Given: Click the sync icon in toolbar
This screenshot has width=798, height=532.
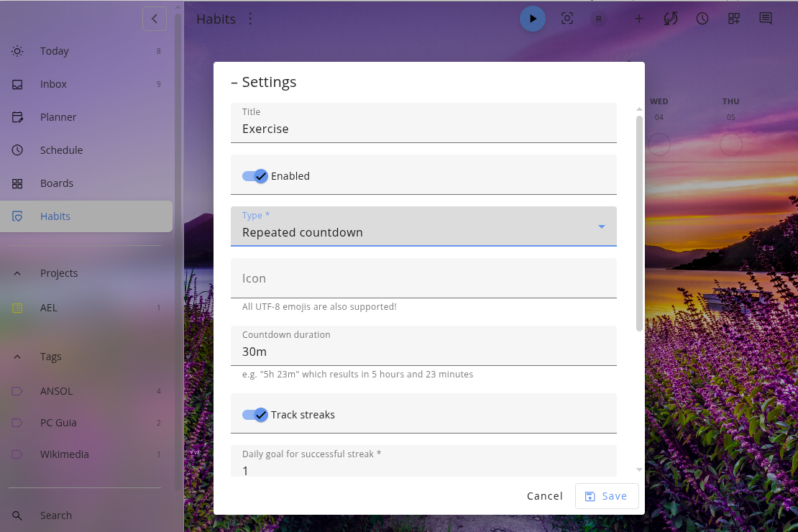Looking at the screenshot, I should tap(670, 19).
